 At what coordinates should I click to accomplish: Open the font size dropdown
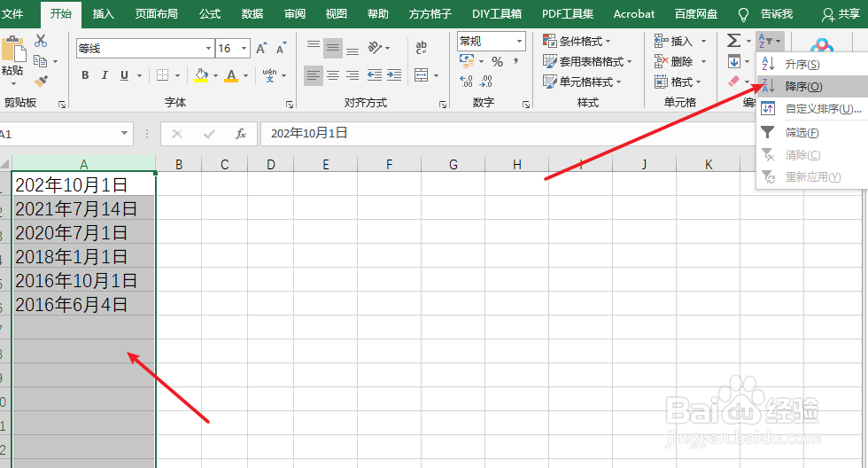[244, 49]
